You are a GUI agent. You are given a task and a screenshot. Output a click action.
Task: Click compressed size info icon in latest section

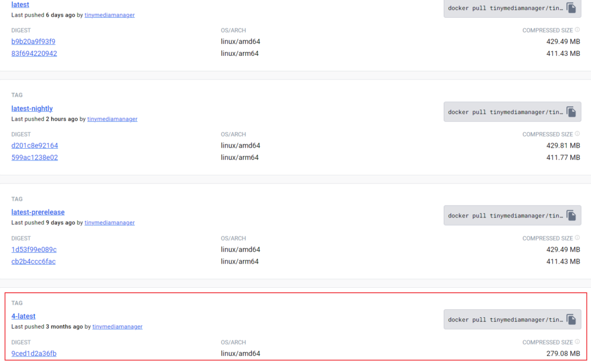pyautogui.click(x=577, y=30)
